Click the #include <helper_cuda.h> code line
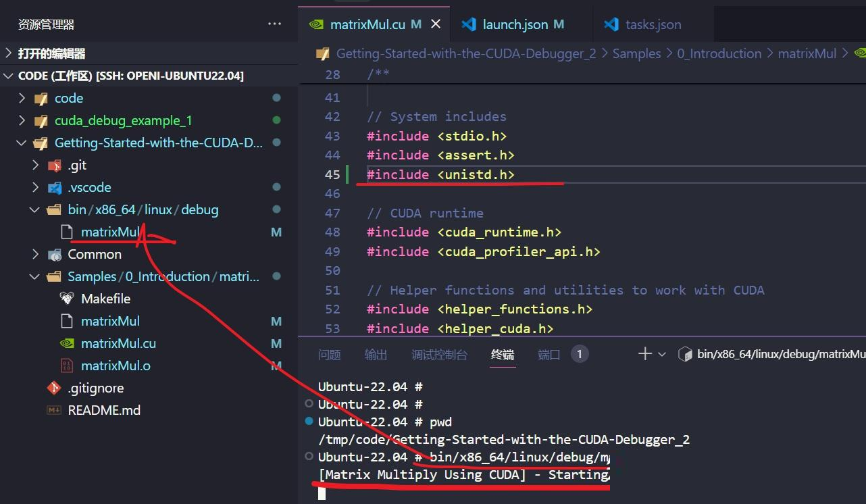Image resolution: width=866 pixels, height=504 pixels. [x=460, y=328]
